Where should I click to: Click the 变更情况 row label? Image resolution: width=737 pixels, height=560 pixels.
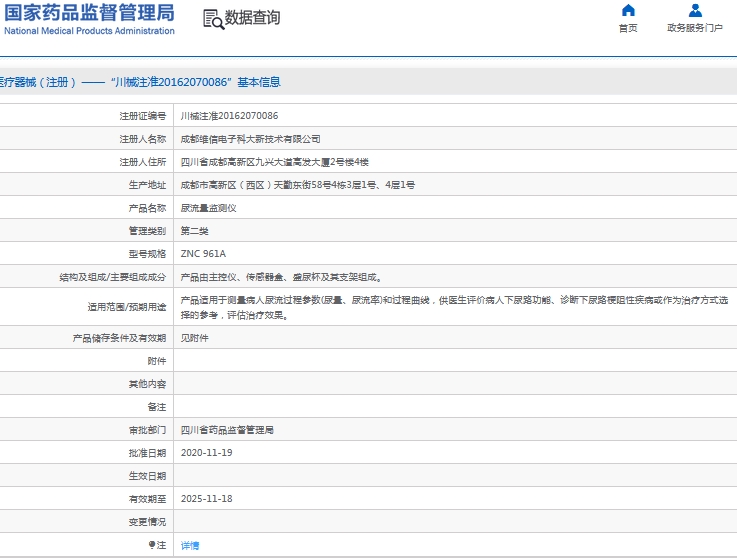pos(148,522)
